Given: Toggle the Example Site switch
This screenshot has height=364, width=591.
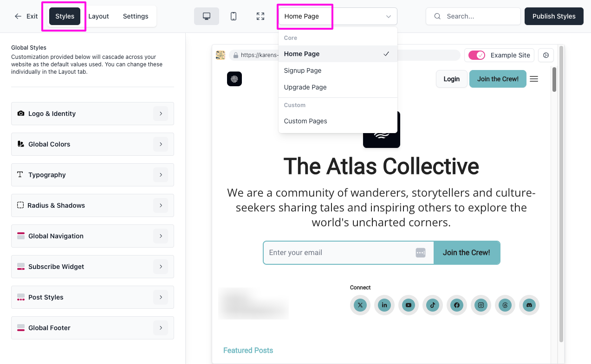Looking at the screenshot, I should [x=477, y=55].
